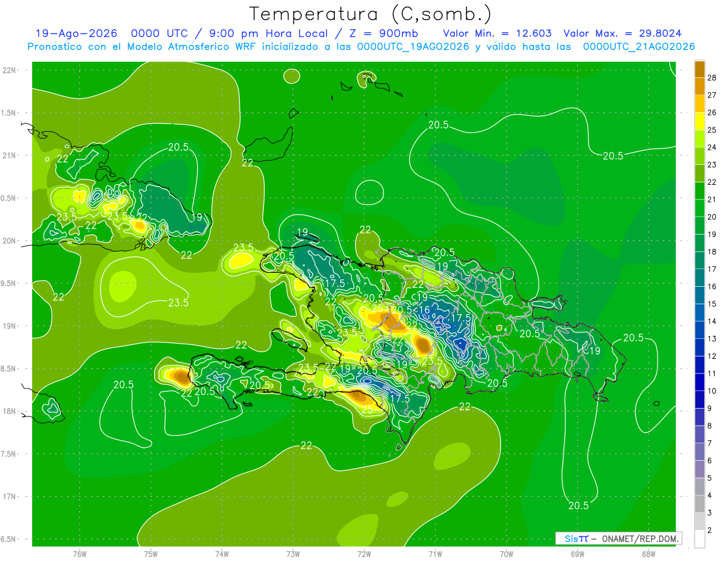The width and height of the screenshot is (728, 562).
Task: Click the 17N latitude axis label
Action: click(x=9, y=497)
